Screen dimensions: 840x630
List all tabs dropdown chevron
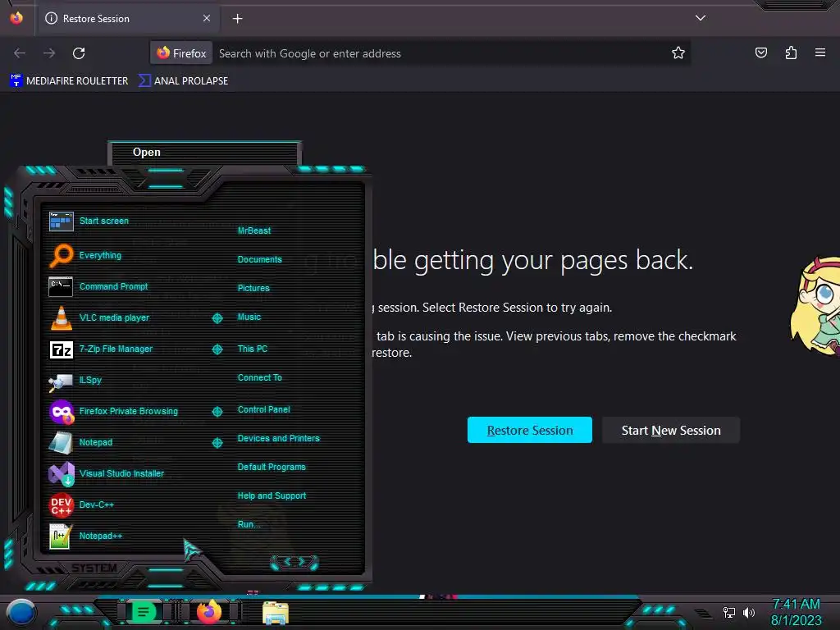(701, 18)
